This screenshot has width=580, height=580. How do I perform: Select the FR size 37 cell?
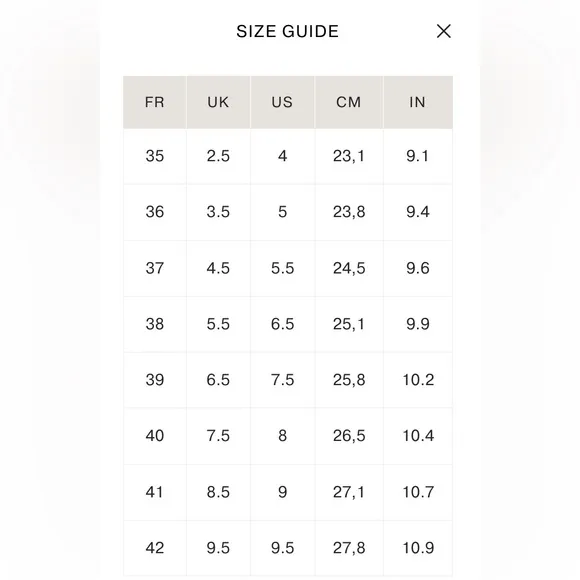[x=155, y=268]
